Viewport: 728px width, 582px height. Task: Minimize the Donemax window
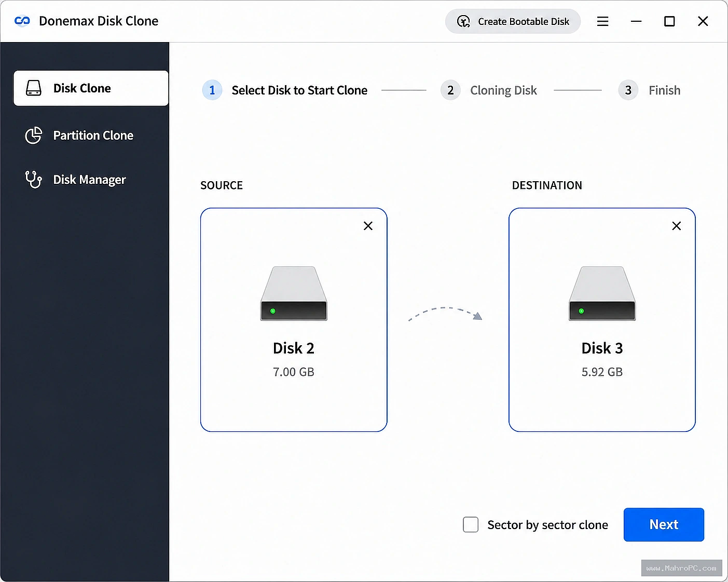636,21
